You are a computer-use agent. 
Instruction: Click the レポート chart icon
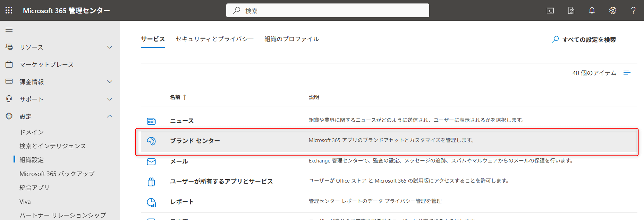tap(151, 202)
